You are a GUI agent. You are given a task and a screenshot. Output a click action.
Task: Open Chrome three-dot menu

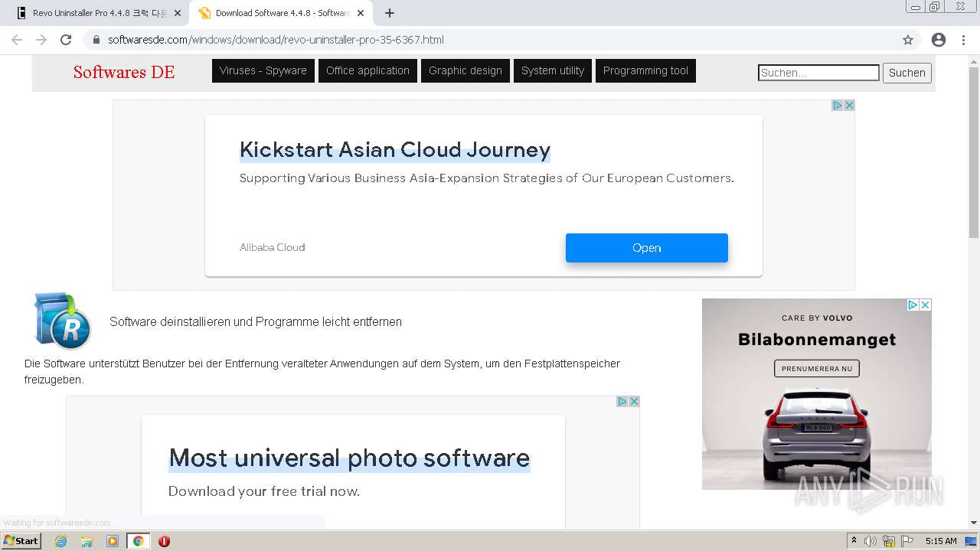pos(963,40)
